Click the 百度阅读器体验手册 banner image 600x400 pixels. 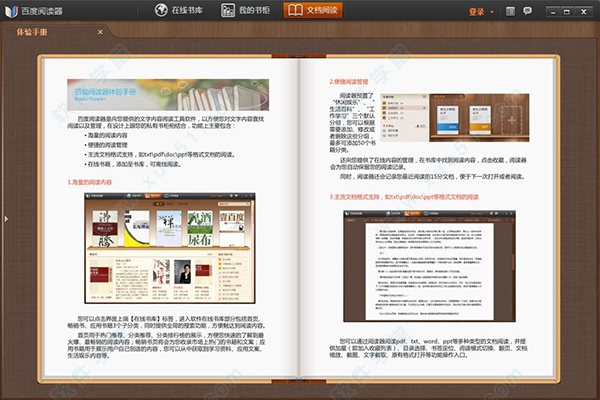pos(168,95)
